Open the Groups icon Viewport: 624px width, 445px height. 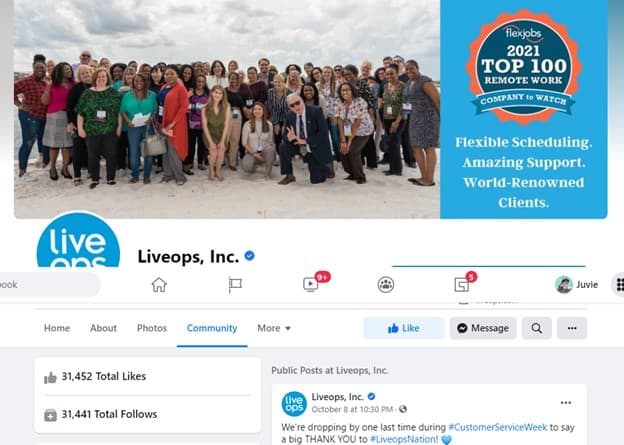[386, 285]
